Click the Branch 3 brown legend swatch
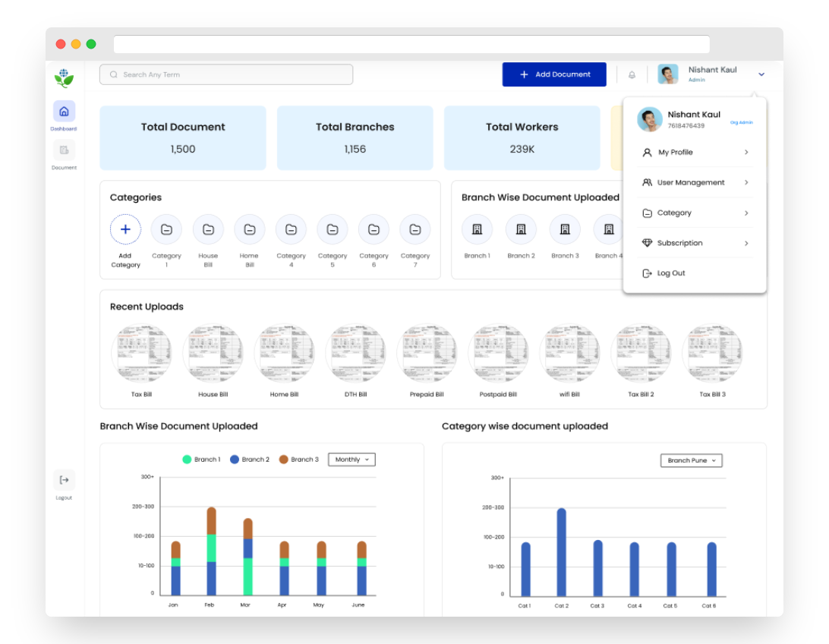Viewport: 829px width, 644px height. pyautogui.click(x=283, y=459)
